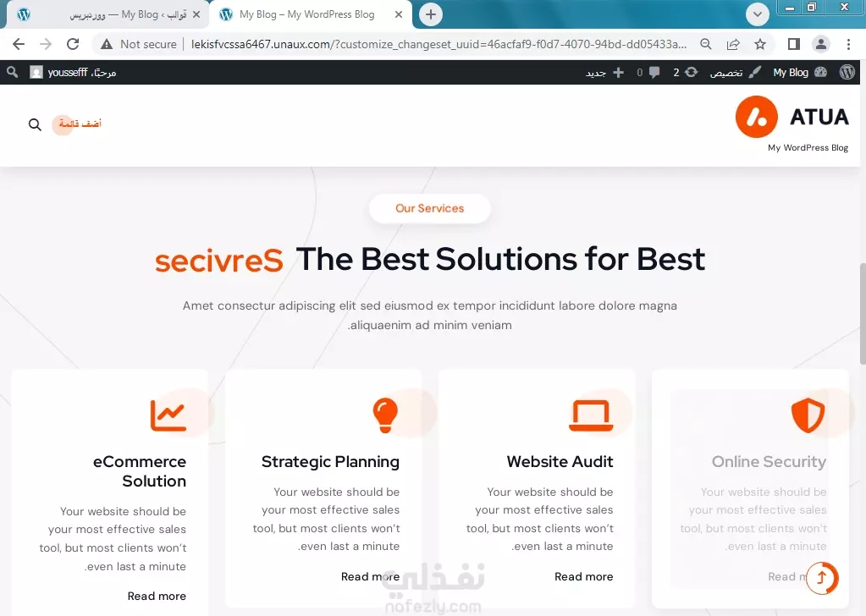Open comments bubble in admin bar

648,72
